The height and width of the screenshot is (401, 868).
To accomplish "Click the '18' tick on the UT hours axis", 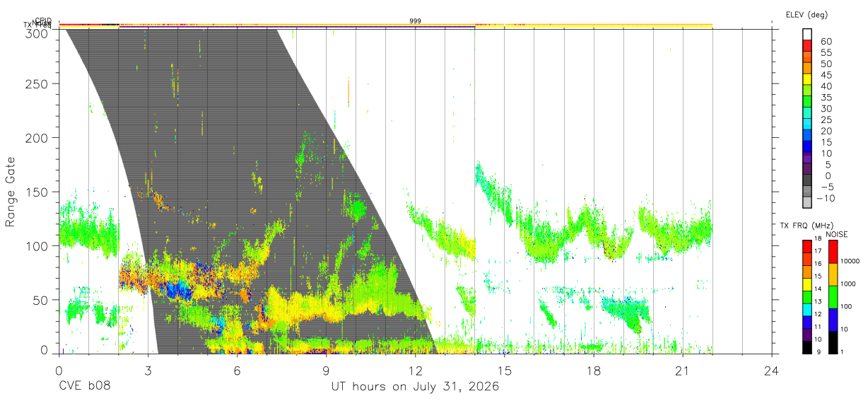I will pos(594,371).
